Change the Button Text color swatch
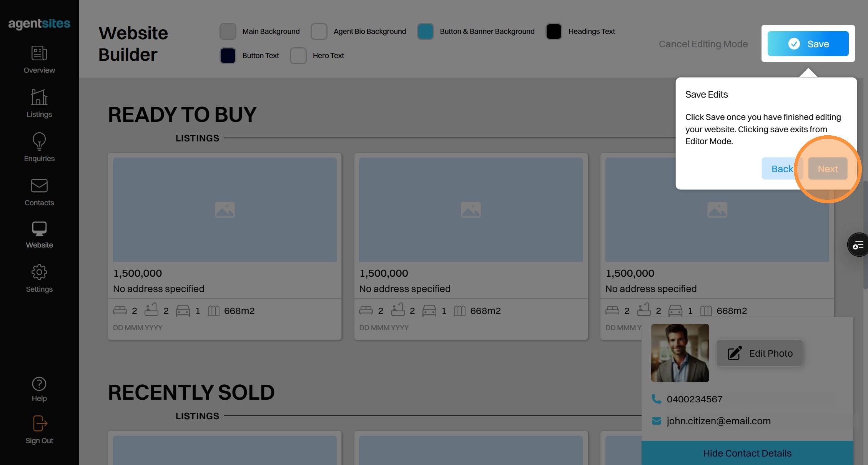This screenshot has height=465, width=868. coord(228,56)
